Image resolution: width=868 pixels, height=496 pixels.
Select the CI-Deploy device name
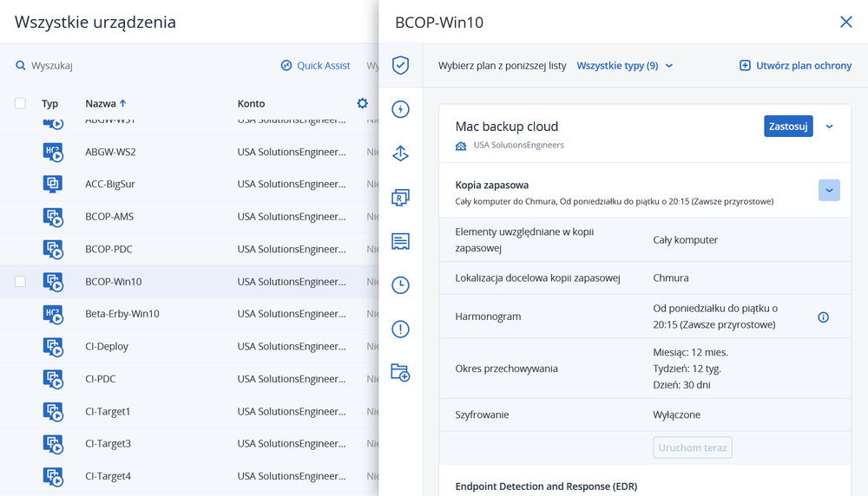pos(107,347)
